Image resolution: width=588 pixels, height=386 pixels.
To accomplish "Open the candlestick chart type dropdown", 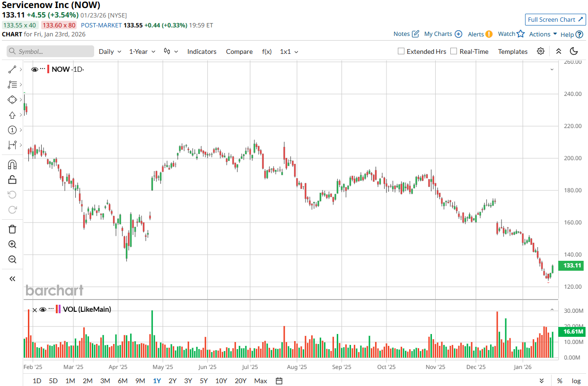I will pos(170,51).
